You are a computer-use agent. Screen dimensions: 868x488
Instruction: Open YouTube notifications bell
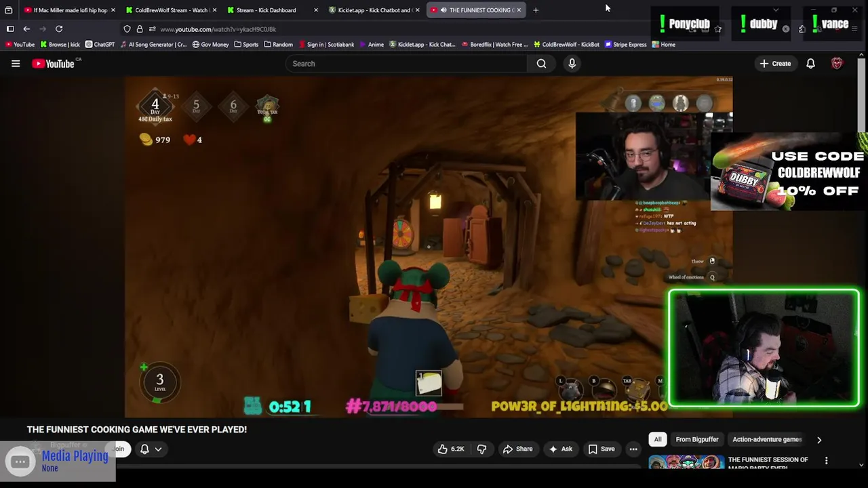coord(810,64)
